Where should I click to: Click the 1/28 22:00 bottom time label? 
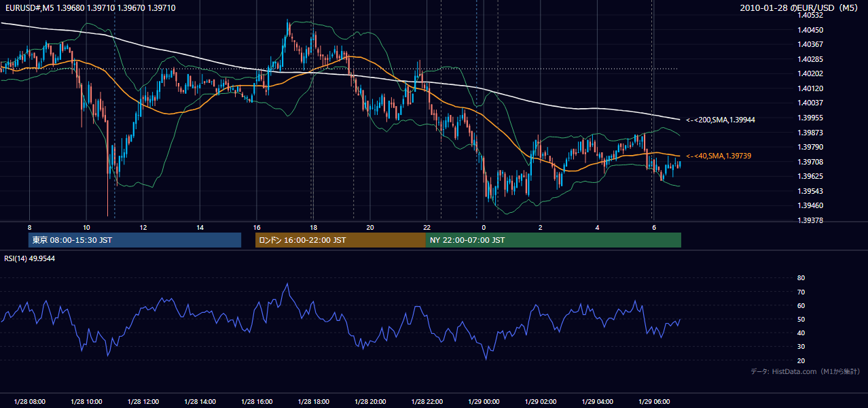pyautogui.click(x=427, y=402)
